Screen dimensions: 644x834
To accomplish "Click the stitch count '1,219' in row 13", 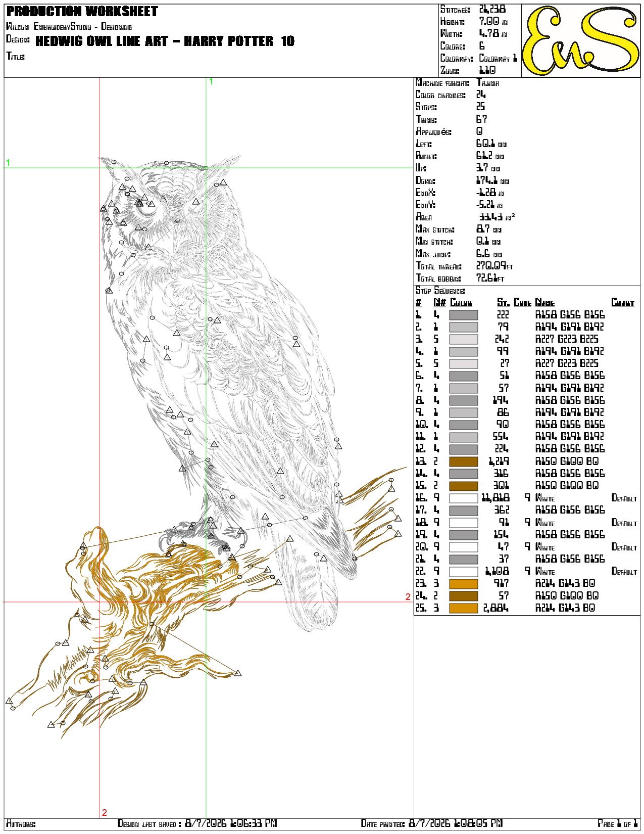I will click(x=499, y=461).
